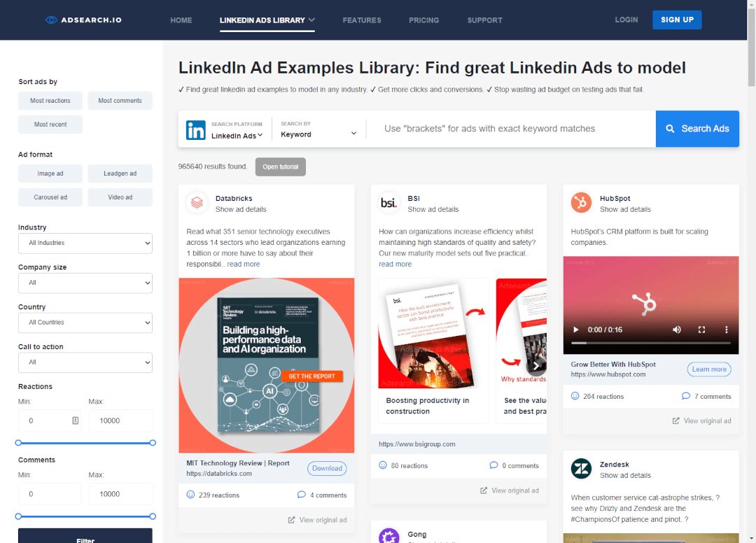Click the Zendesk company logo
The height and width of the screenshot is (543, 756).
pos(581,469)
